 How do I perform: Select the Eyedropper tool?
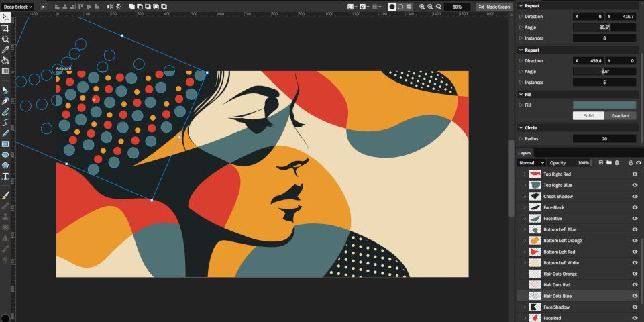[x=5, y=50]
